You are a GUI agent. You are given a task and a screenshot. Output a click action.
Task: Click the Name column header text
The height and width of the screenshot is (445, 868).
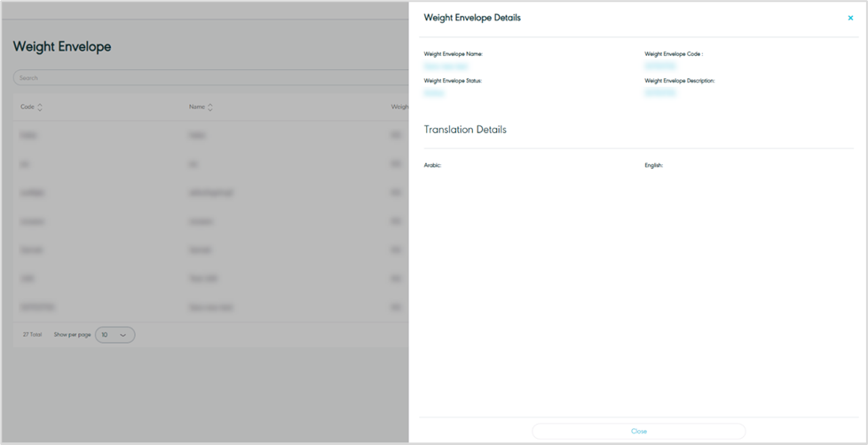tap(196, 107)
